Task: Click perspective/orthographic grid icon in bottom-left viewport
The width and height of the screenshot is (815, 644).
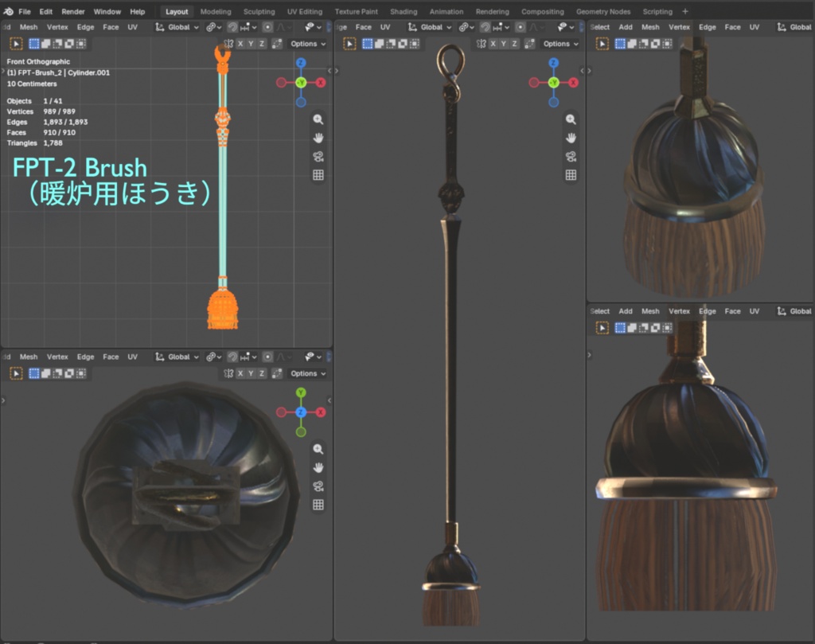Action: [318, 505]
